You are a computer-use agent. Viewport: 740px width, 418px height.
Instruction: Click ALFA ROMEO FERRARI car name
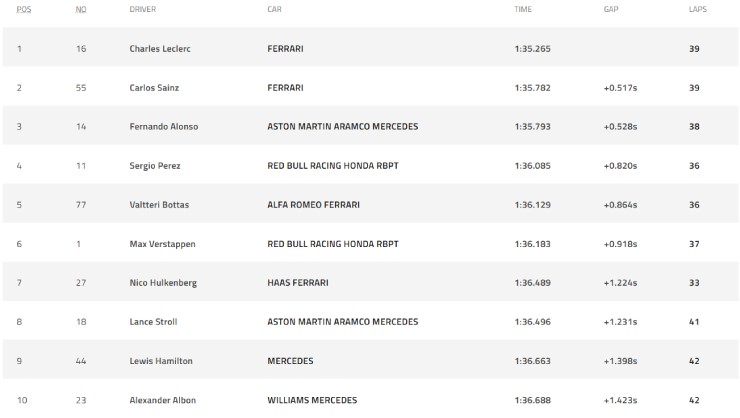pyautogui.click(x=313, y=205)
